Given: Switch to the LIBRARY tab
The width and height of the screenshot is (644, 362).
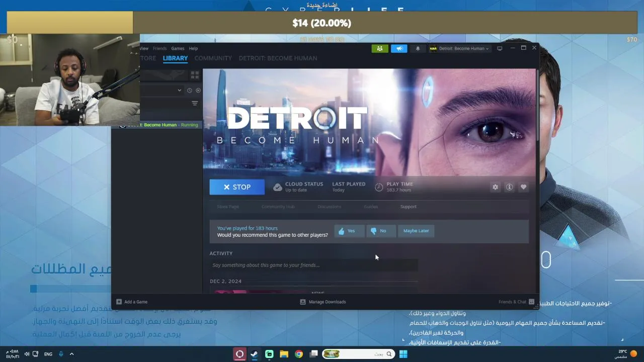Looking at the screenshot, I should (175, 58).
